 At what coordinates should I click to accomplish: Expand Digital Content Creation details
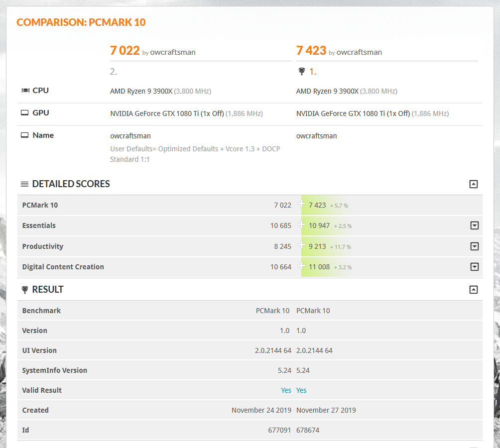(x=475, y=267)
